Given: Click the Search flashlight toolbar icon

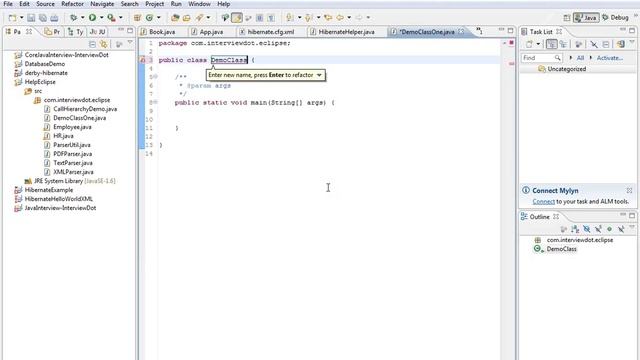Looking at the screenshot, I should 199,18.
